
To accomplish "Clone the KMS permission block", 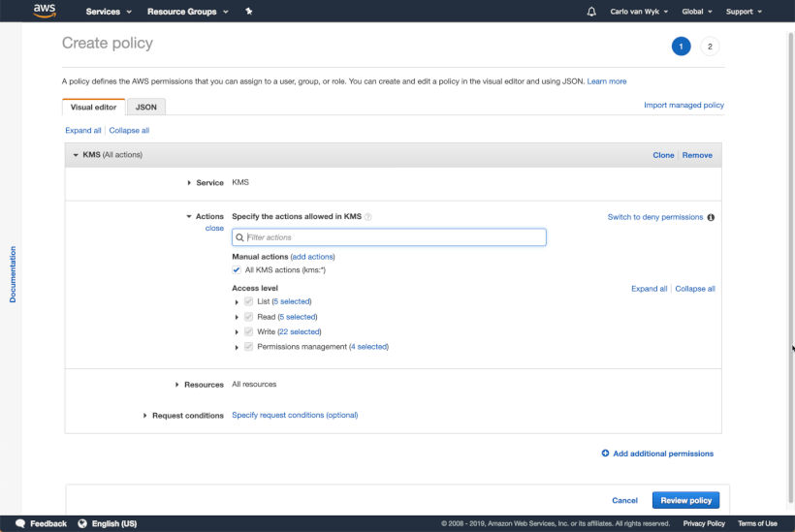I will [663, 155].
